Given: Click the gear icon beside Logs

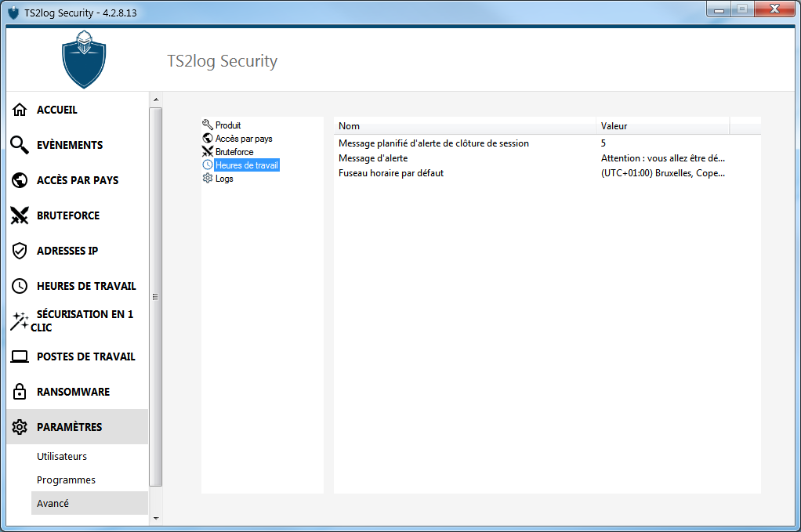Looking at the screenshot, I should point(208,178).
